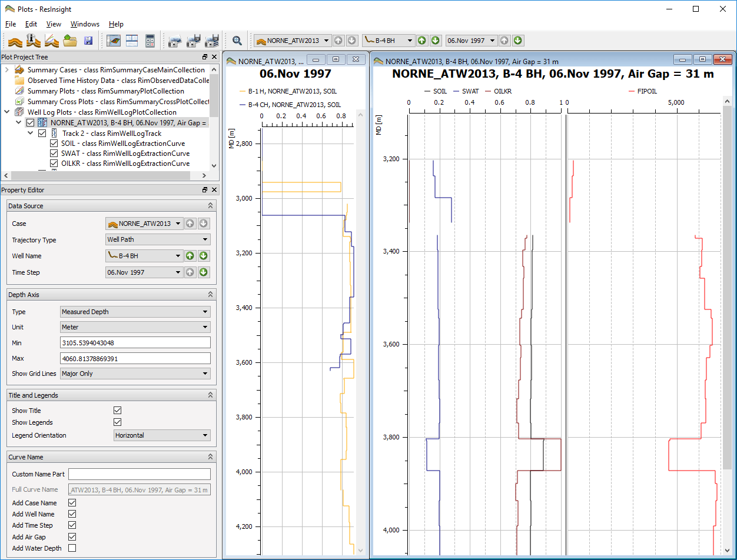The width and height of the screenshot is (737, 560).
Task: Click green down arrow beside Time Step field
Action: tap(203, 272)
